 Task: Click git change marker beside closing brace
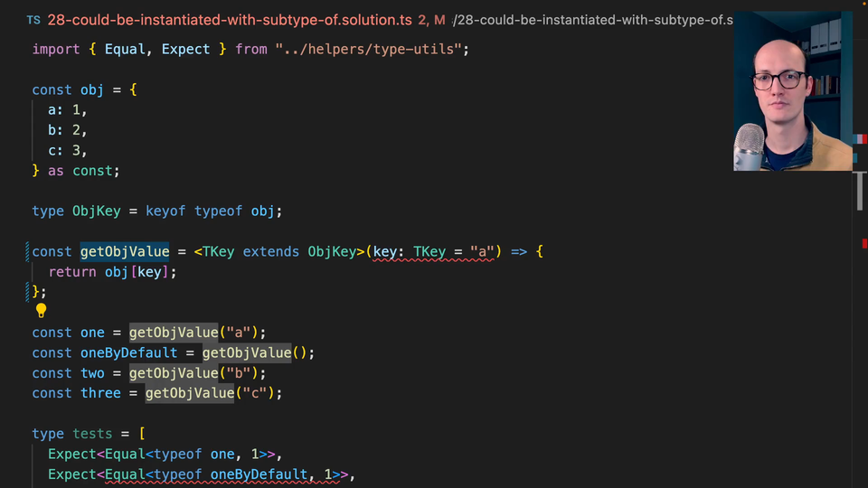coord(28,291)
